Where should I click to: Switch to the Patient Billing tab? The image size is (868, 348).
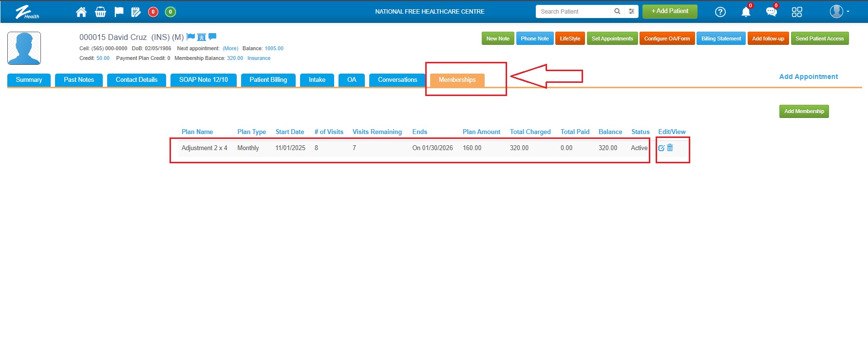pyautogui.click(x=268, y=80)
